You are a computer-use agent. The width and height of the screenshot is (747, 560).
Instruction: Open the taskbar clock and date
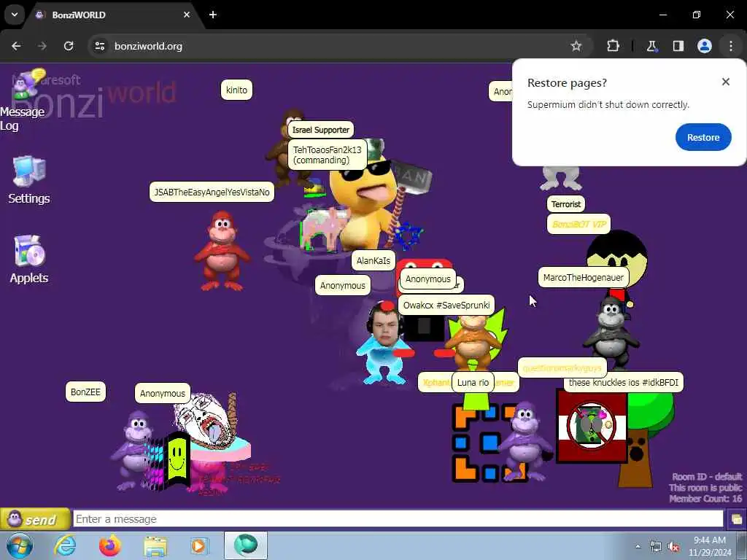pyautogui.click(x=710, y=545)
